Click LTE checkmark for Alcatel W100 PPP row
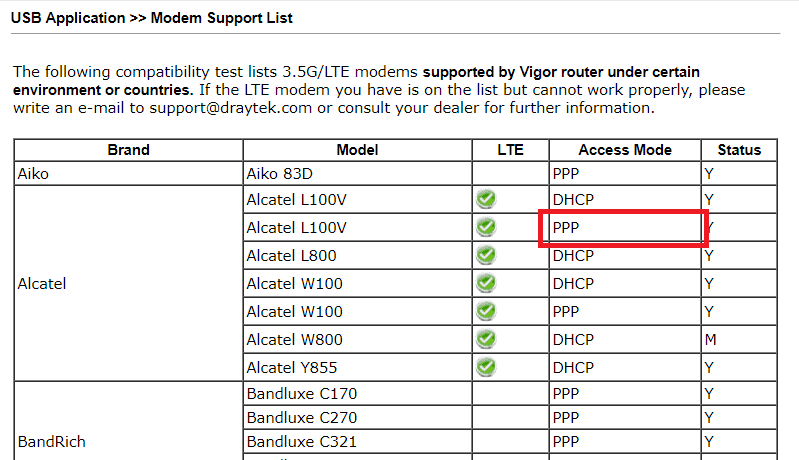The width and height of the screenshot is (799, 460). pos(486,311)
